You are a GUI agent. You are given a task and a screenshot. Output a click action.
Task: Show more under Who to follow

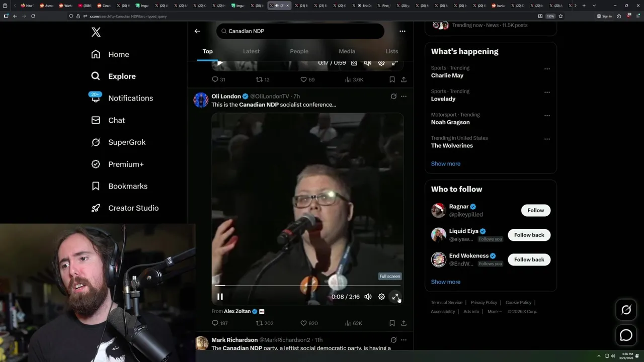click(x=445, y=282)
